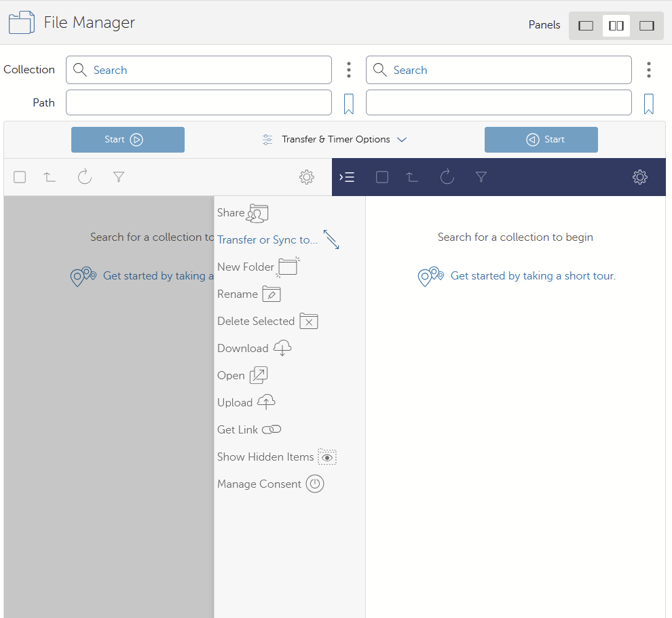Switch to single-panel layout
This screenshot has width=672, height=618.
click(585, 26)
